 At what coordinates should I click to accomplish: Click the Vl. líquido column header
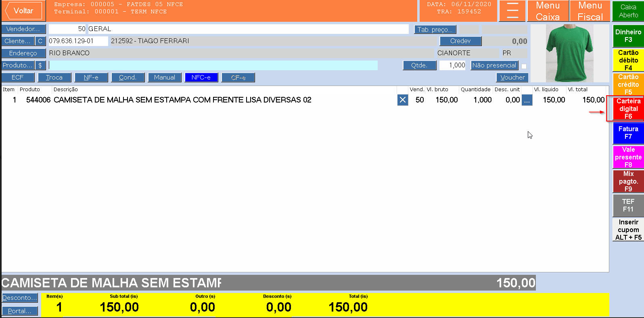(x=546, y=90)
